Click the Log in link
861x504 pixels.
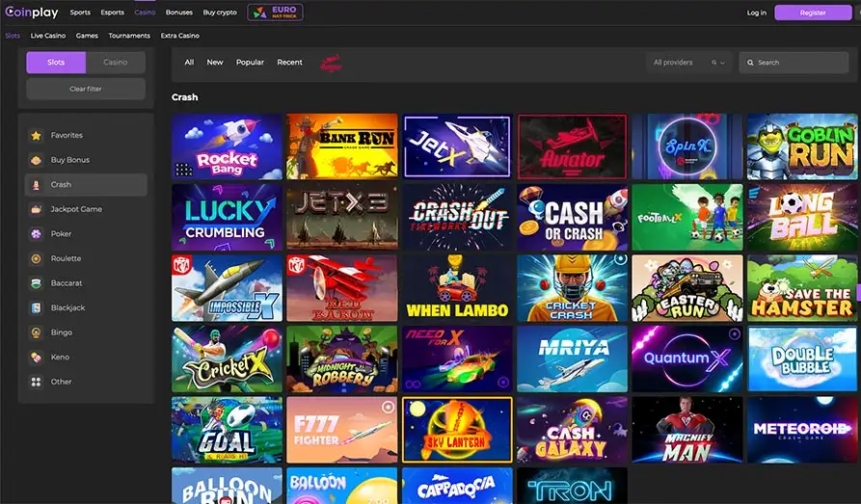(x=757, y=13)
